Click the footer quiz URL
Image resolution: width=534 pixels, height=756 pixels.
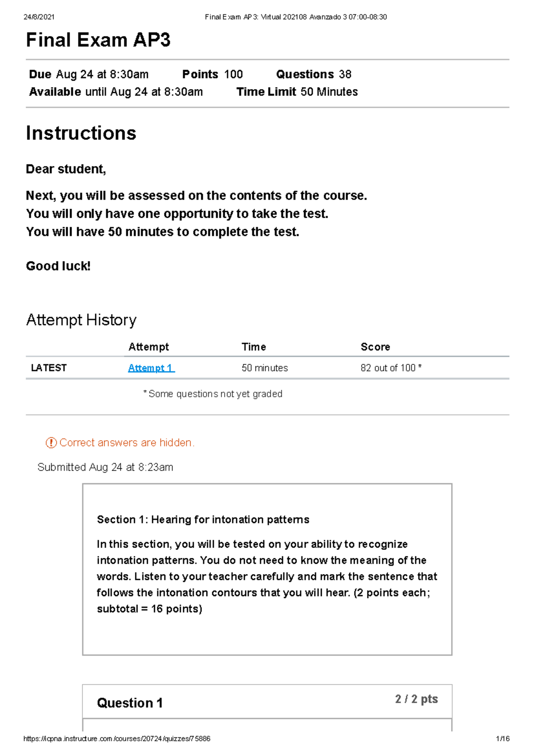tap(117, 739)
